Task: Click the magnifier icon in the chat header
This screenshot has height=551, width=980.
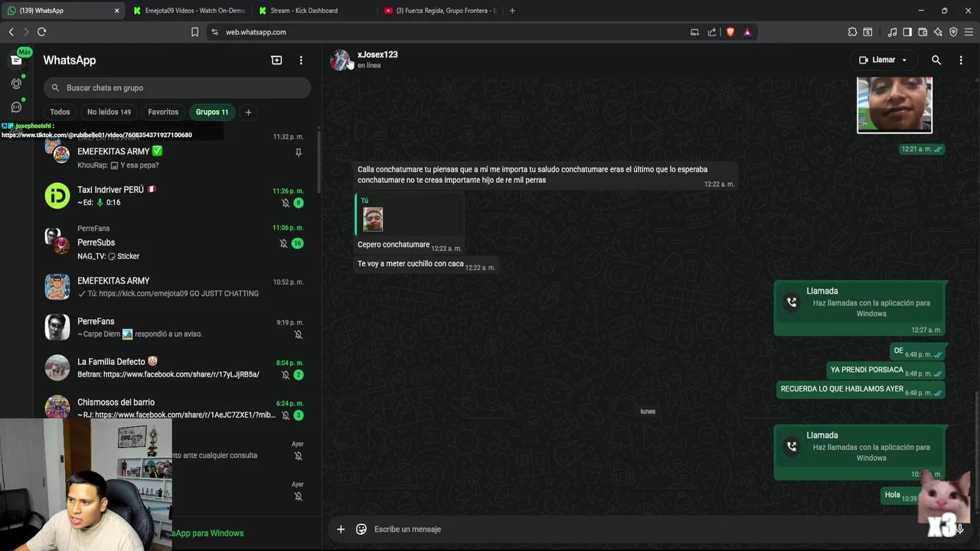Action: [x=936, y=60]
